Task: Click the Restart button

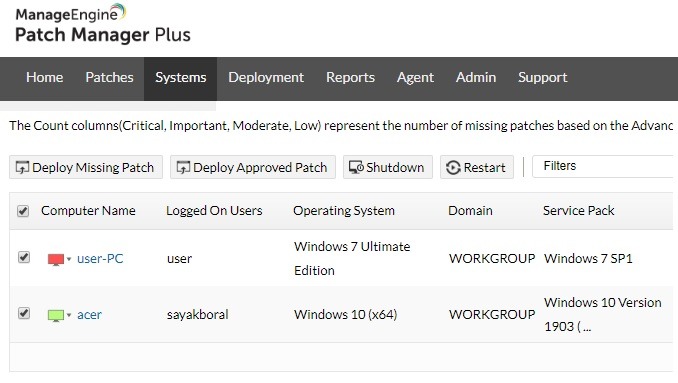Action: coord(477,167)
